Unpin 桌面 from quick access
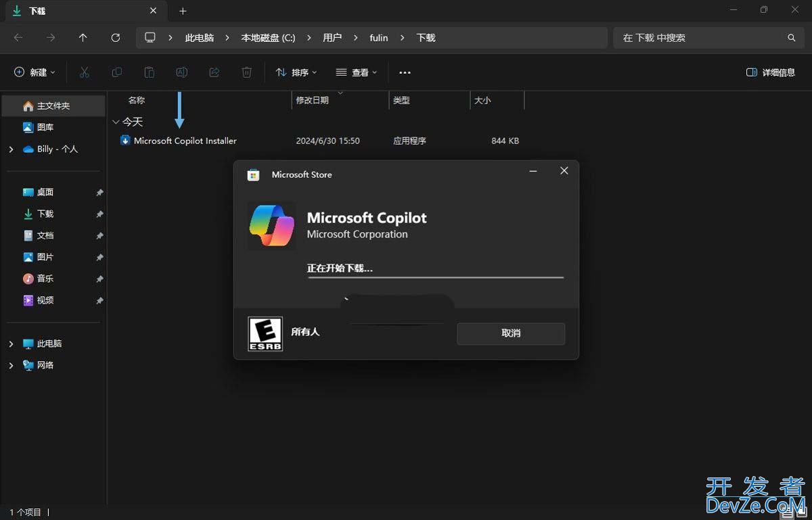The image size is (812, 520). tap(99, 193)
